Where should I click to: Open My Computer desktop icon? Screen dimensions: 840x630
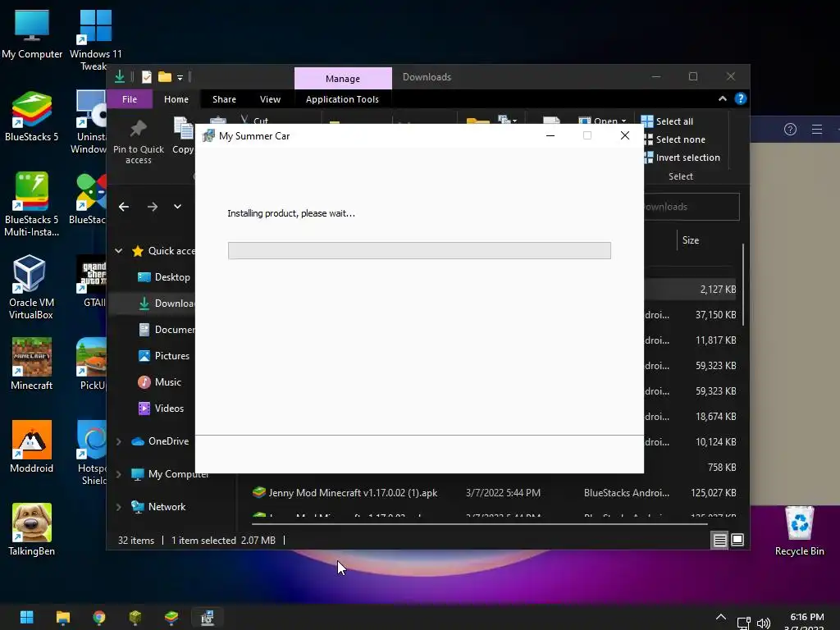click(32, 34)
